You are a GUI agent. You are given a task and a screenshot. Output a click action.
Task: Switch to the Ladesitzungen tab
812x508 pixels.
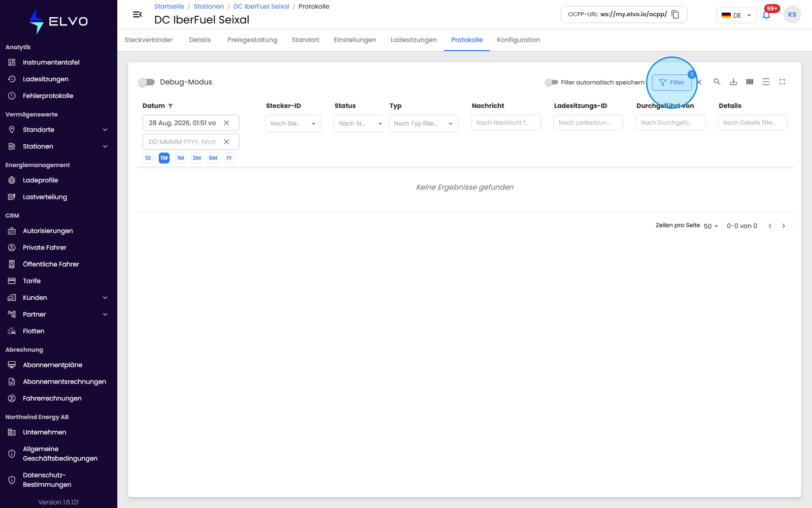tap(414, 40)
